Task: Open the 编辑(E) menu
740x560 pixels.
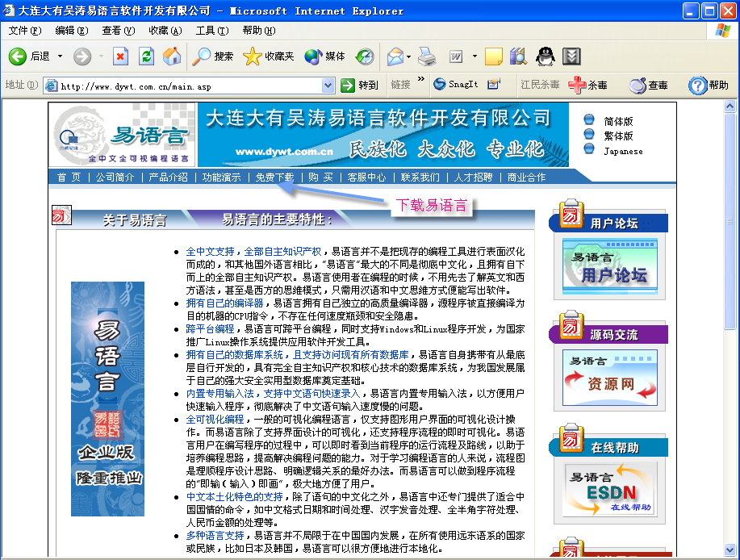Action: pyautogui.click(x=72, y=31)
